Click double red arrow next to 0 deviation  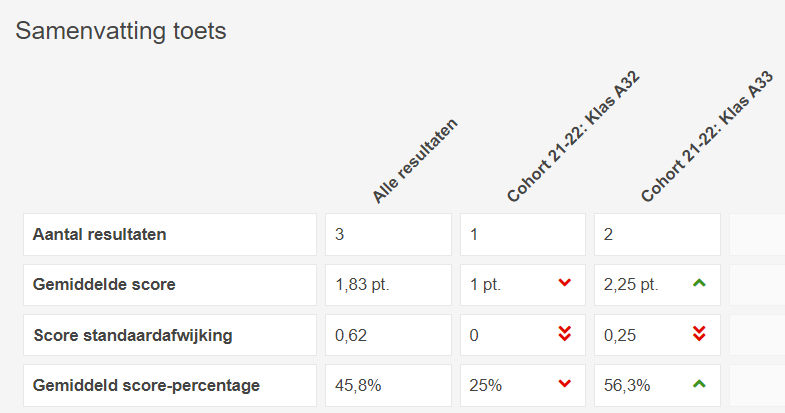click(x=565, y=334)
